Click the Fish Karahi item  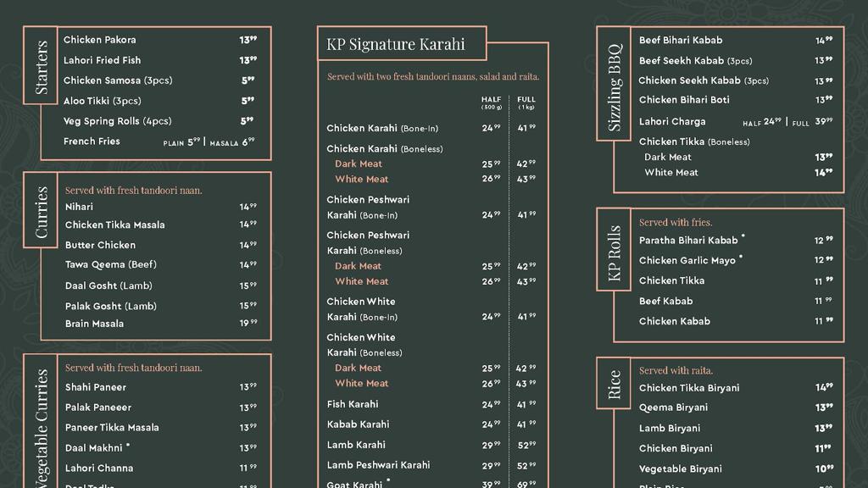pos(353,404)
